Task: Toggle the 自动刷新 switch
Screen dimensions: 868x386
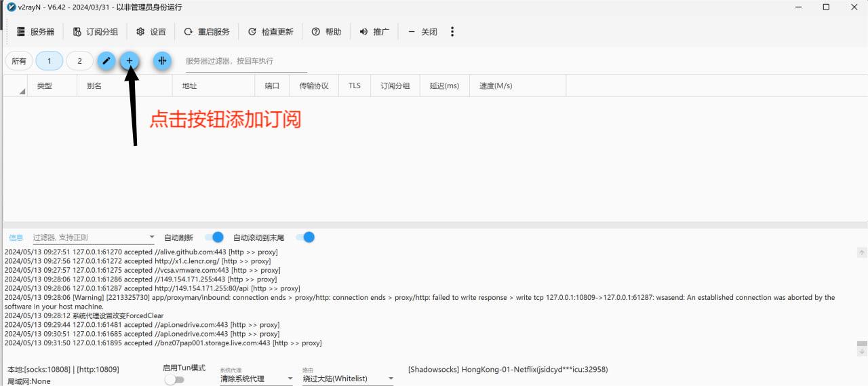Action: [214, 237]
